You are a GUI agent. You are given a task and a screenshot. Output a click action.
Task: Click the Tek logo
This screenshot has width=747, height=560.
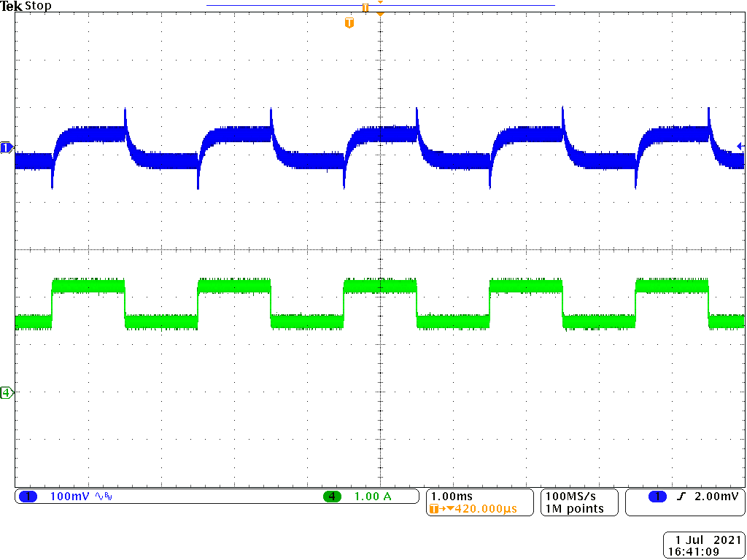click(x=12, y=6)
